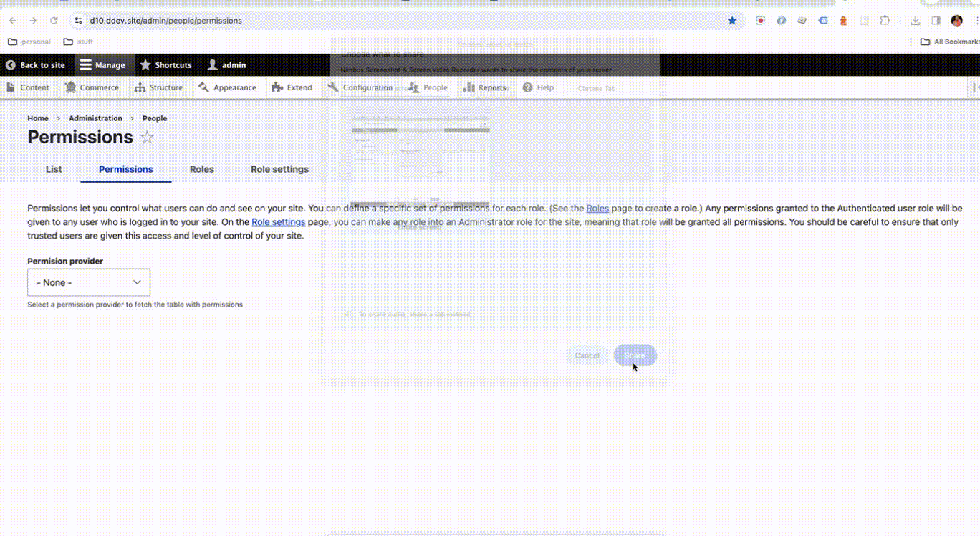Click the browser bookmark star icon
Screen dimensions: 980x536
(x=732, y=21)
